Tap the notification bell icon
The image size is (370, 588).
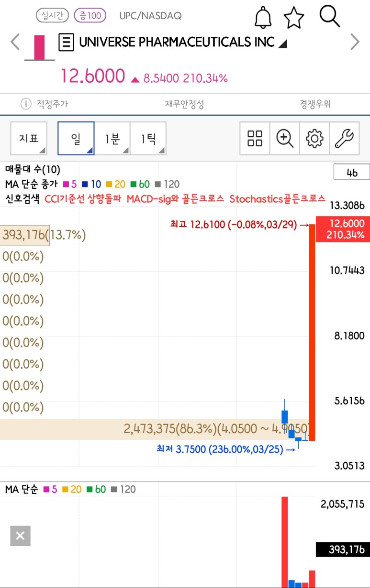[x=262, y=18]
